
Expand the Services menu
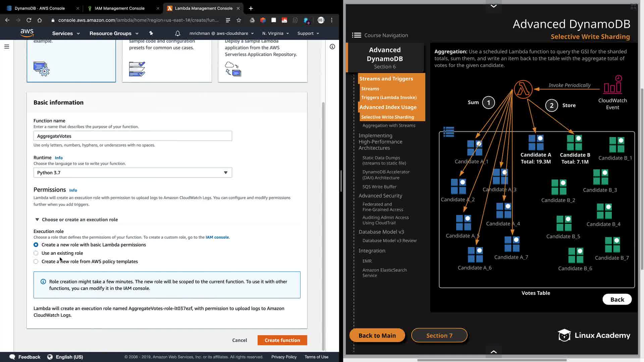(66, 33)
